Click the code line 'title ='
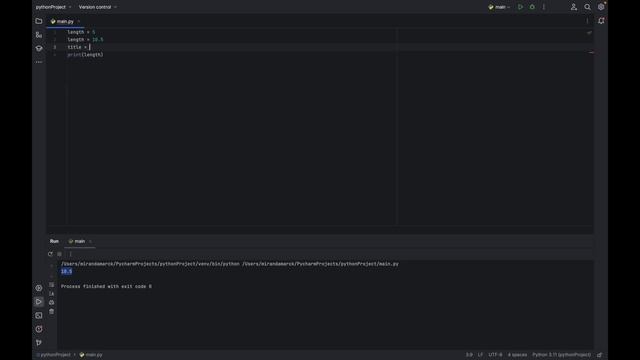 click(x=78, y=47)
